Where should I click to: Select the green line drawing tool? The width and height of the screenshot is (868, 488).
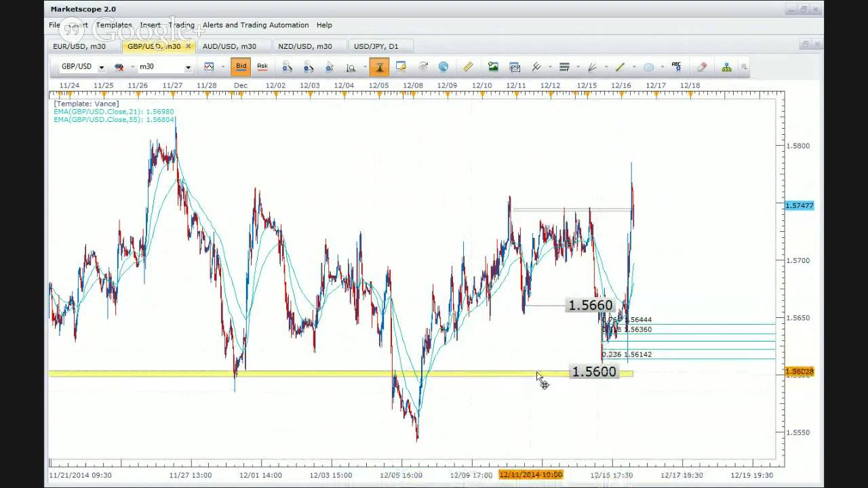[620, 66]
